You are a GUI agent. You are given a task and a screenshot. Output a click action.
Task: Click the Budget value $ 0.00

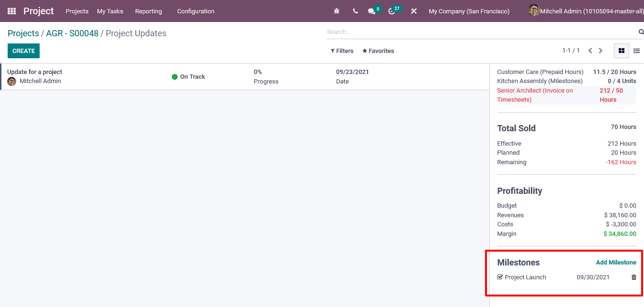point(627,206)
